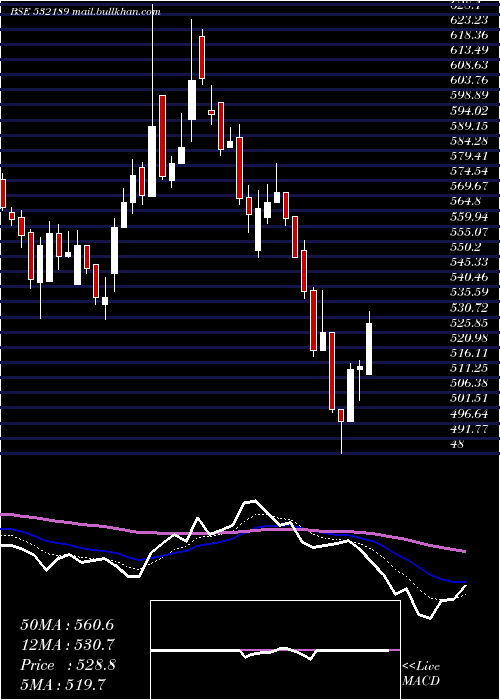Select the 496.64 price axis label

tap(469, 414)
